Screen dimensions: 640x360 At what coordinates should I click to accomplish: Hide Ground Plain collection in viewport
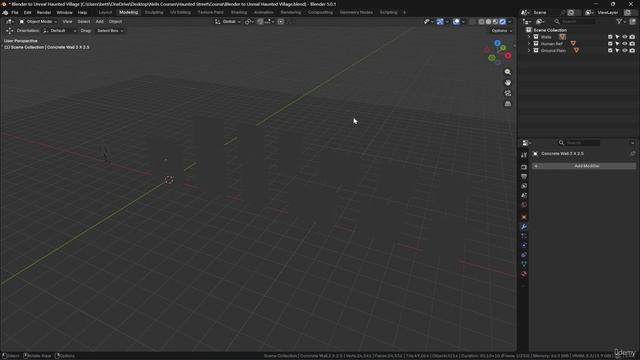coord(624,51)
